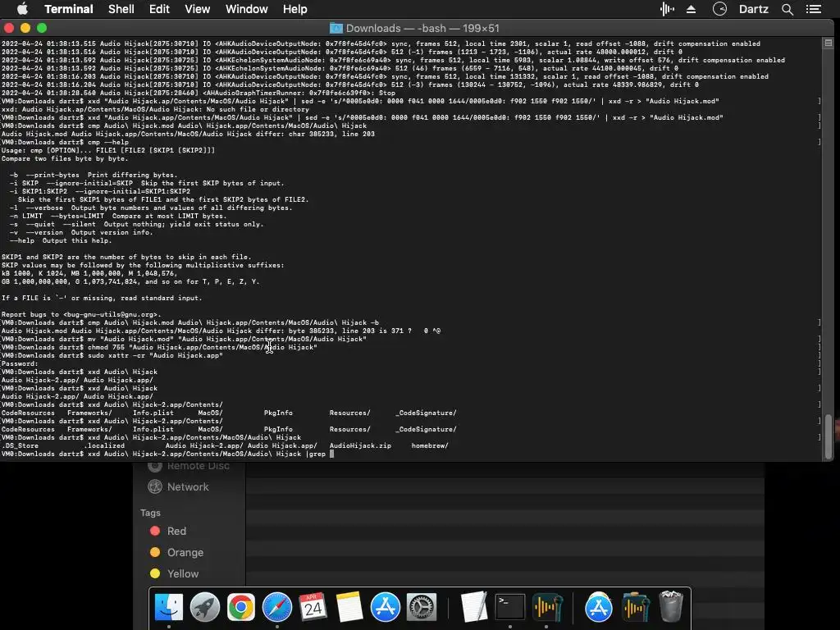This screenshot has width=840, height=630.
Task: Click 'homebrew/' in terminal listing
Action: click(430, 445)
